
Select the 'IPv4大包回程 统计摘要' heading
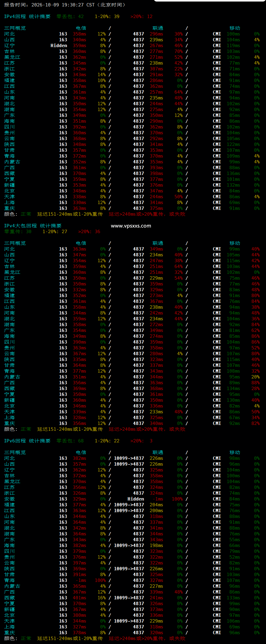[x=33, y=226]
